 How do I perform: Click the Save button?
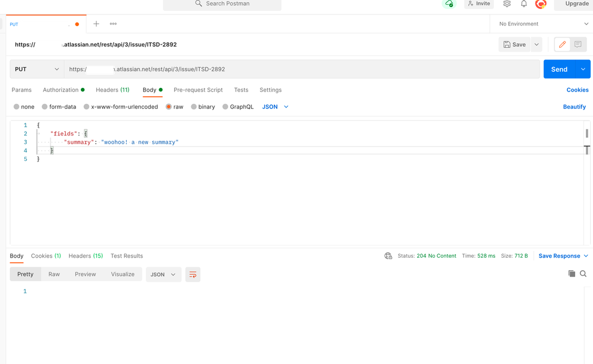coord(515,44)
